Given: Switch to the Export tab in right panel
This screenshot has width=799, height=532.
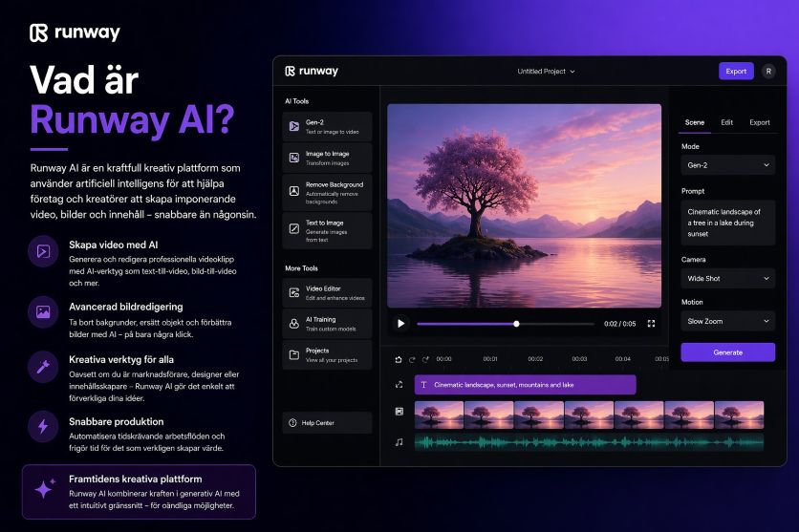Looking at the screenshot, I should point(759,122).
